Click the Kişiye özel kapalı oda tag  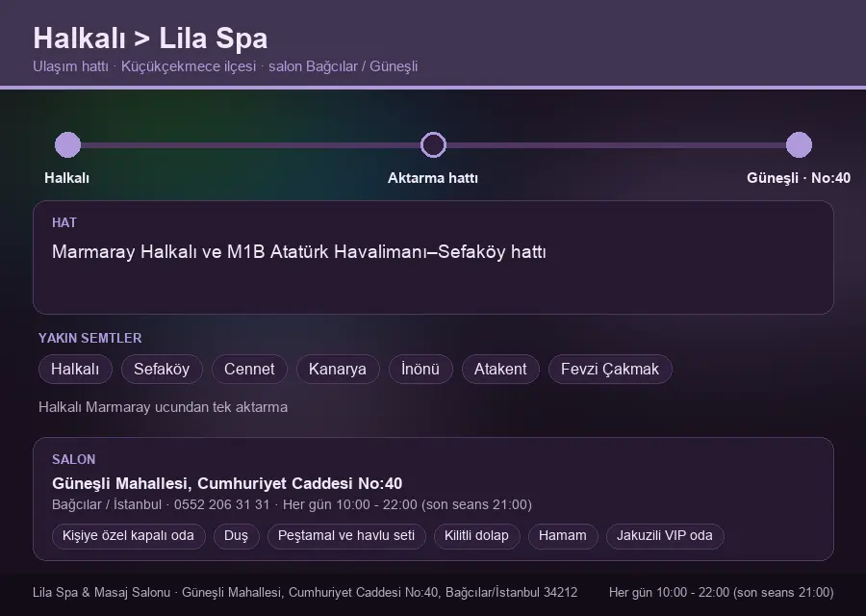(128, 536)
